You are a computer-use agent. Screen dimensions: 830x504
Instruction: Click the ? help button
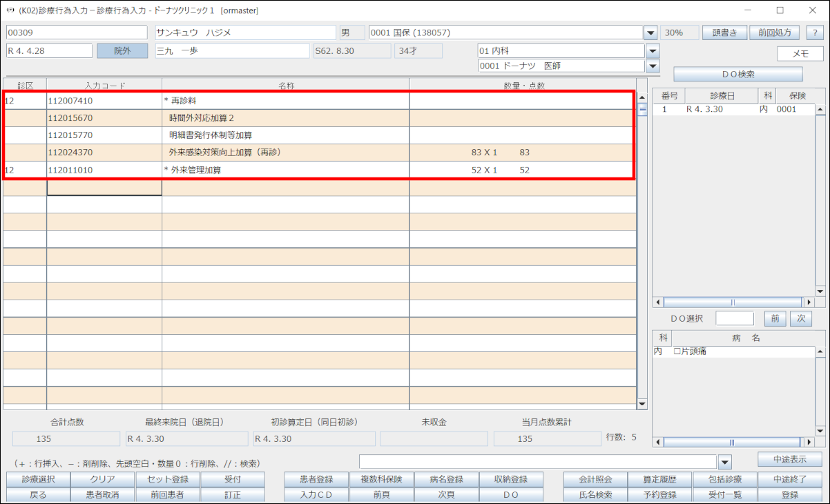point(815,32)
